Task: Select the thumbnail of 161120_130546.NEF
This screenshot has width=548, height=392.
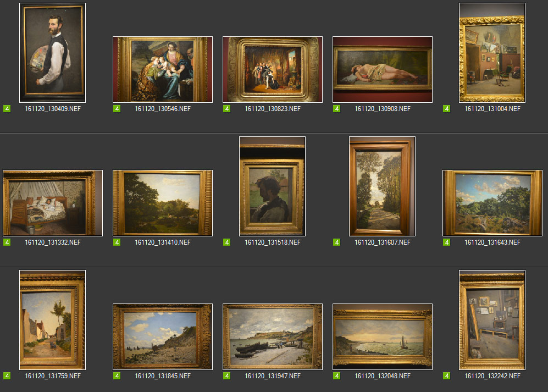Action: [x=163, y=70]
